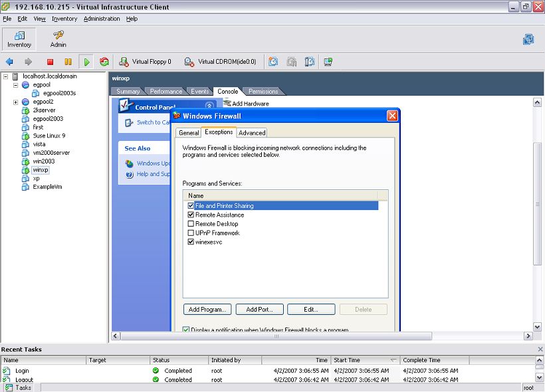The width and height of the screenshot is (545, 392).
Task: Open the File menu
Action: tap(7, 19)
